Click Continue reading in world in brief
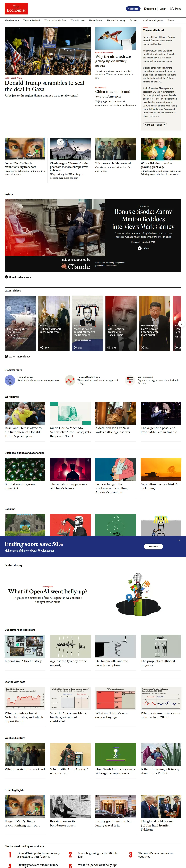 (x=155, y=125)
